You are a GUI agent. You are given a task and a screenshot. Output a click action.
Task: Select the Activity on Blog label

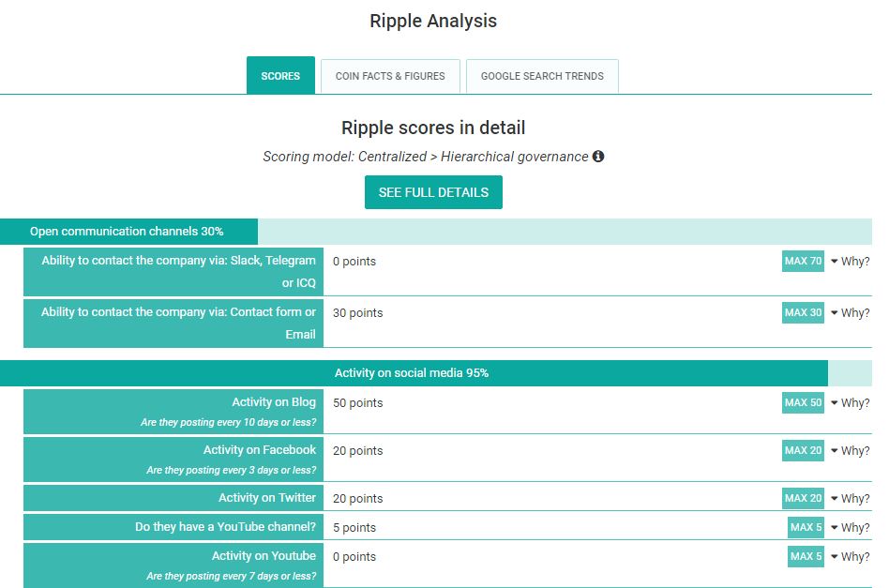173,412
